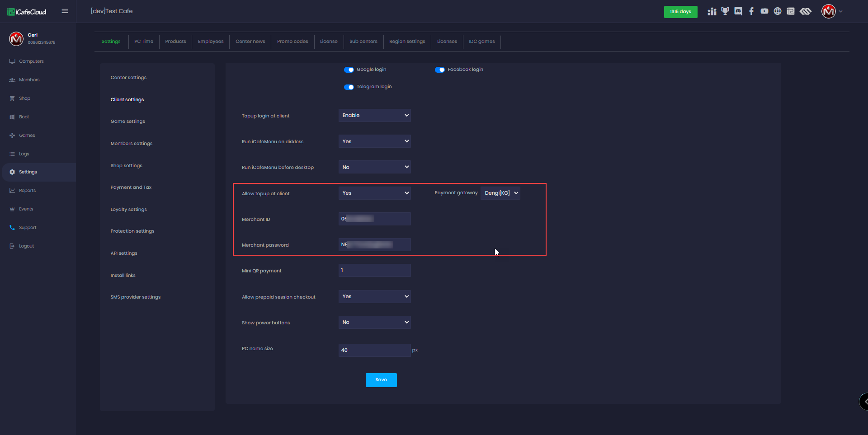This screenshot has width=868, height=435.
Task: Open the YouTube icon link
Action: [x=764, y=11]
